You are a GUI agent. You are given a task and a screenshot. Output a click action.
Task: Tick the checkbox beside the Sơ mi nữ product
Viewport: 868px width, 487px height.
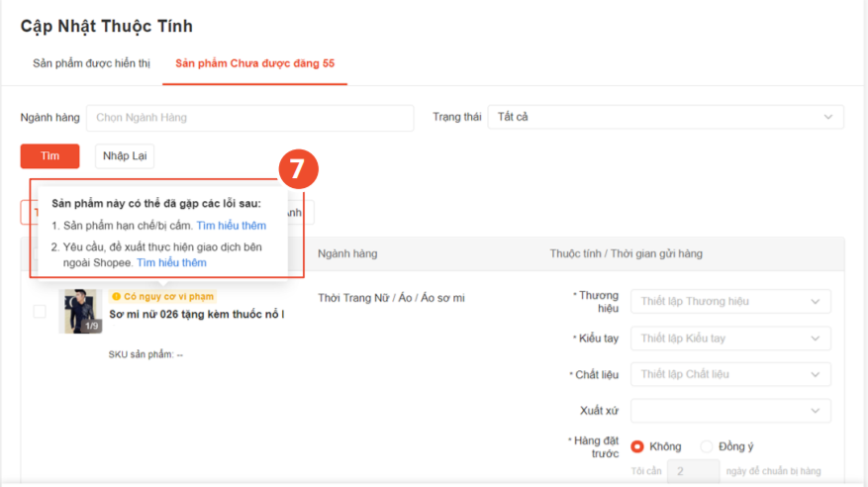(40, 312)
